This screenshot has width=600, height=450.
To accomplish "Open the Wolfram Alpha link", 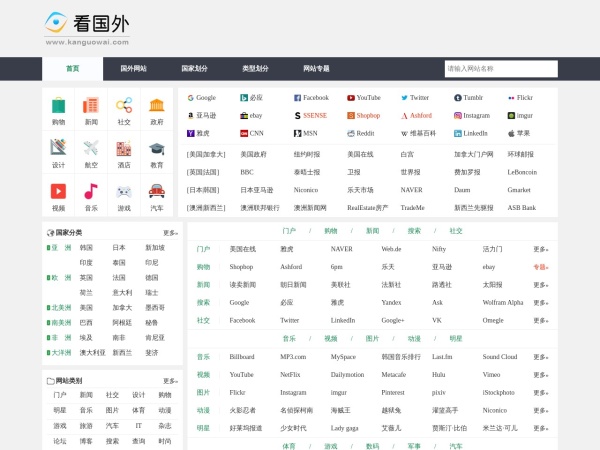I will tap(503, 303).
